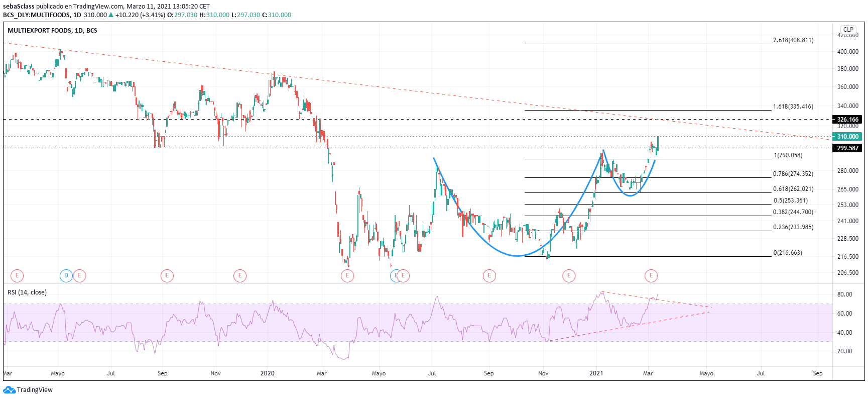Open the earnings E marker at Sep 2019
Screen dimensions: 868x399
click(x=167, y=275)
